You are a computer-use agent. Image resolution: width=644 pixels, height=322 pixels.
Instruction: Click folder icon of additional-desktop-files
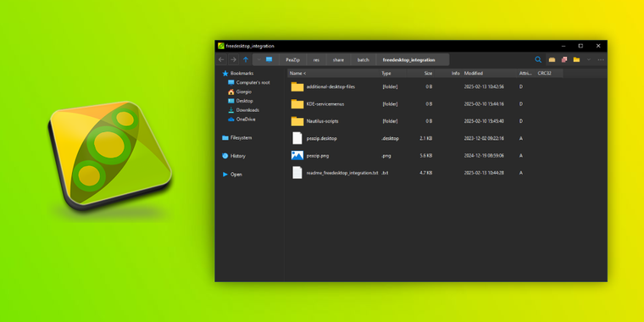(297, 86)
